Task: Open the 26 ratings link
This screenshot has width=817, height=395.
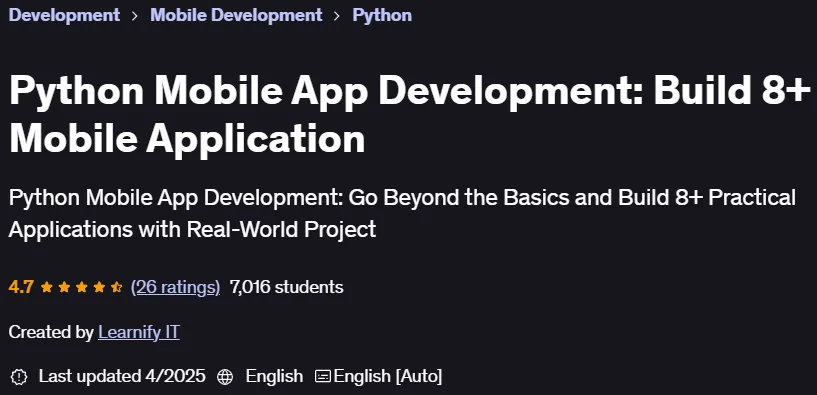Action: 176,287
